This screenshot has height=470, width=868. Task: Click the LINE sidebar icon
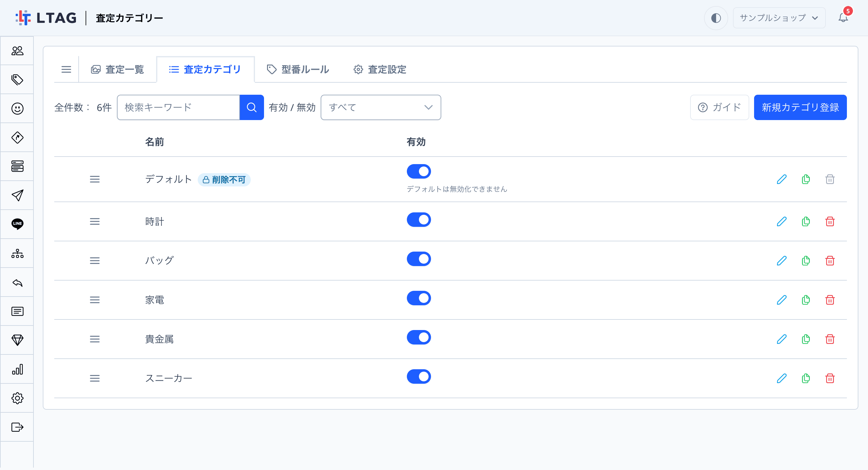pyautogui.click(x=17, y=224)
